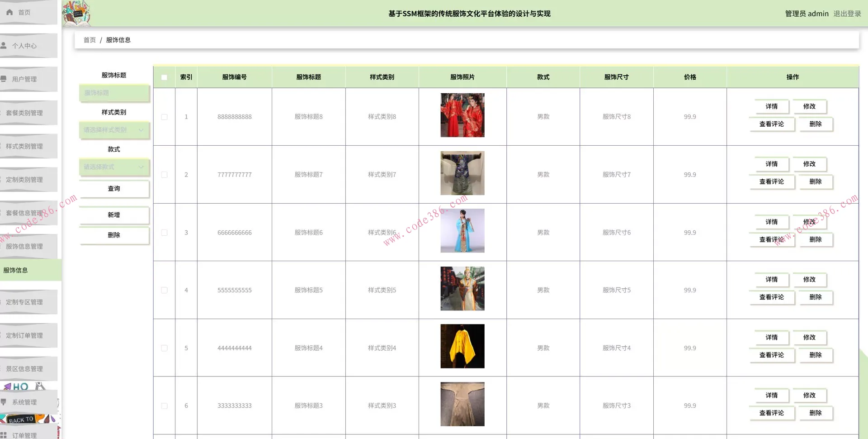This screenshot has height=439, width=868.
Task: Open 定制类别管理 menu item
Action: click(28, 180)
